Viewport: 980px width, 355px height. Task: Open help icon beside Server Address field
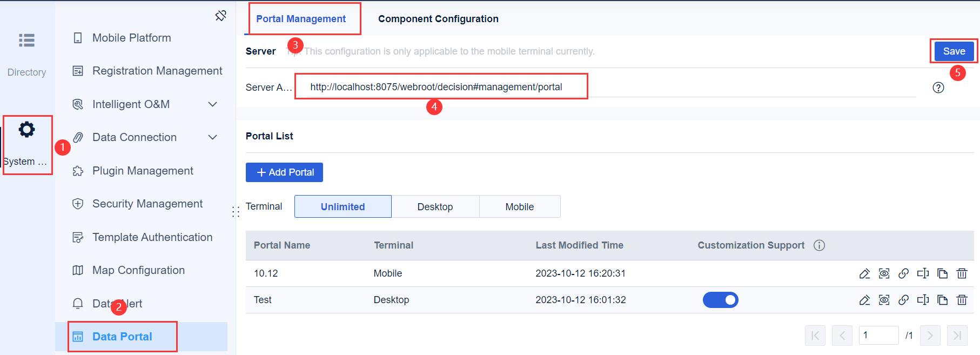(938, 88)
